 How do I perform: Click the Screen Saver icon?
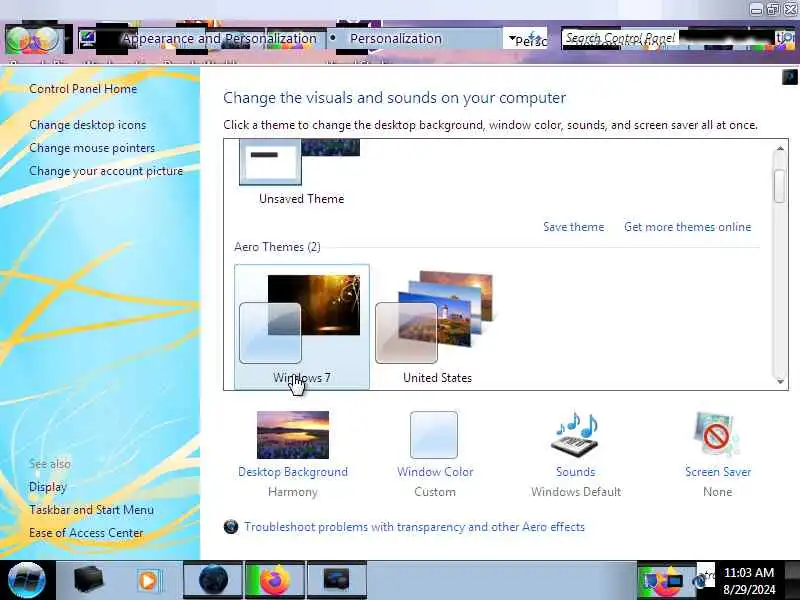tap(717, 435)
